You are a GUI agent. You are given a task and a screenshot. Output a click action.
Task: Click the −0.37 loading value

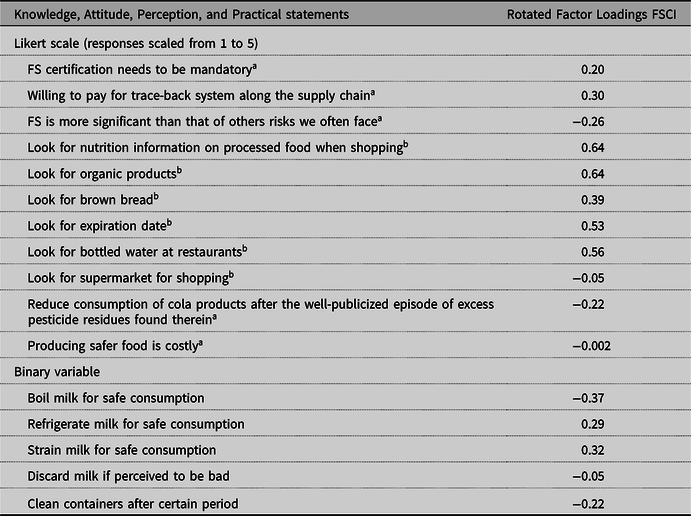(x=592, y=398)
